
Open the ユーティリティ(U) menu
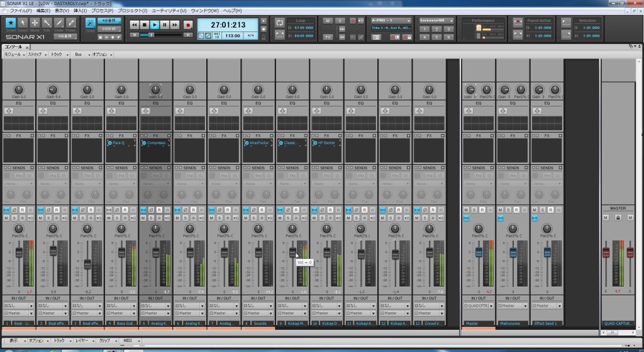pos(169,11)
